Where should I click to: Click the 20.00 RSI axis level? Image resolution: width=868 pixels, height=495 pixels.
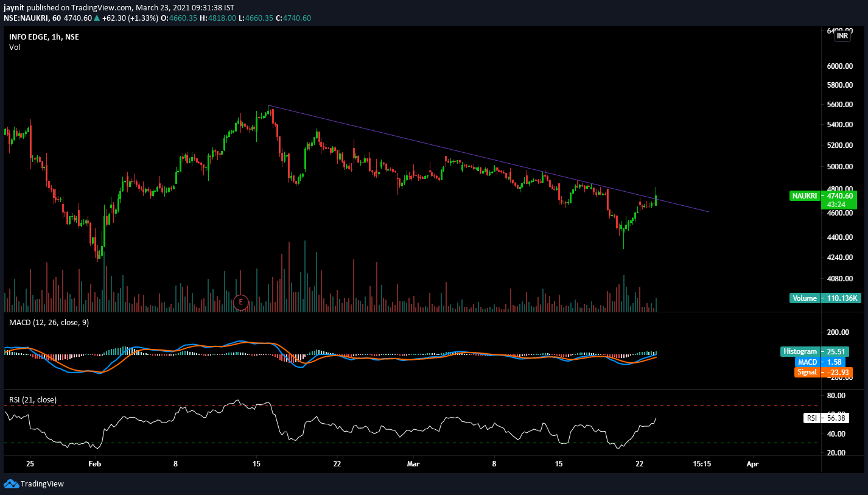(x=838, y=453)
